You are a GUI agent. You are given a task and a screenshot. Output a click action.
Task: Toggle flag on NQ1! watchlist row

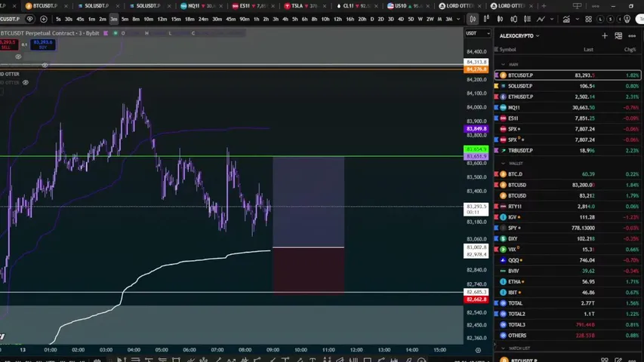(497, 107)
